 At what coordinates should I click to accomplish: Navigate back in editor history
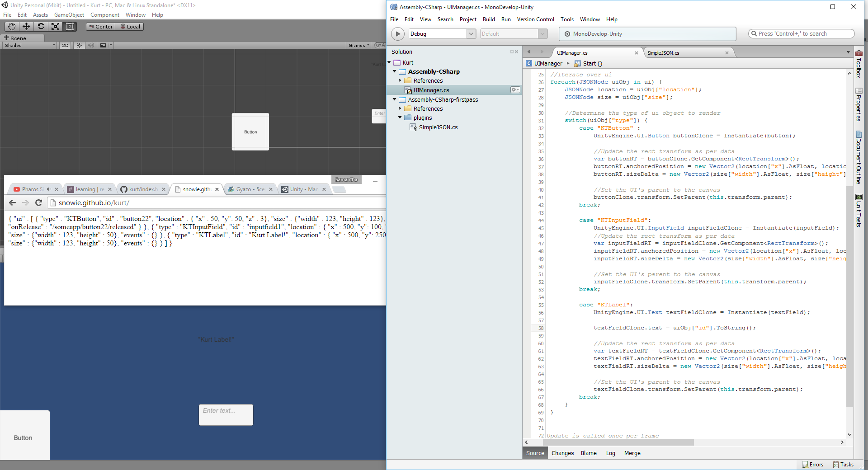tap(529, 52)
